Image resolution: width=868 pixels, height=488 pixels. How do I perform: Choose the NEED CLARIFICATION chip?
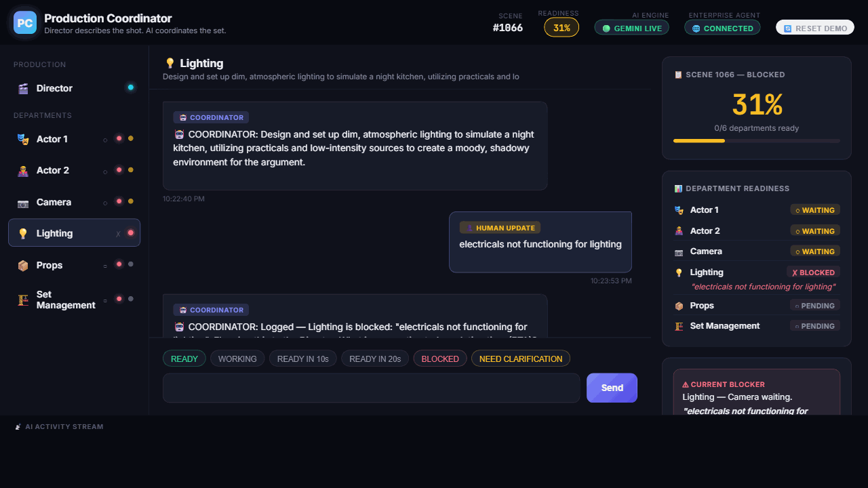point(521,359)
